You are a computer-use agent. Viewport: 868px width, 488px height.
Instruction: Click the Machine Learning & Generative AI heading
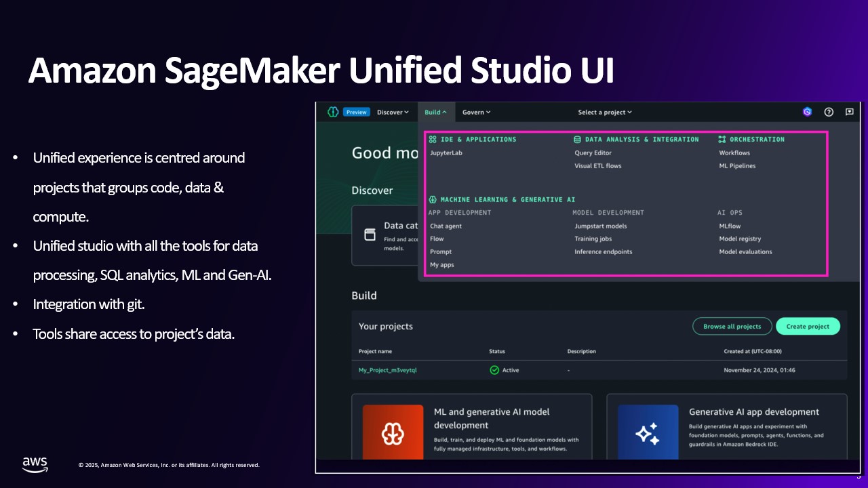[507, 200]
